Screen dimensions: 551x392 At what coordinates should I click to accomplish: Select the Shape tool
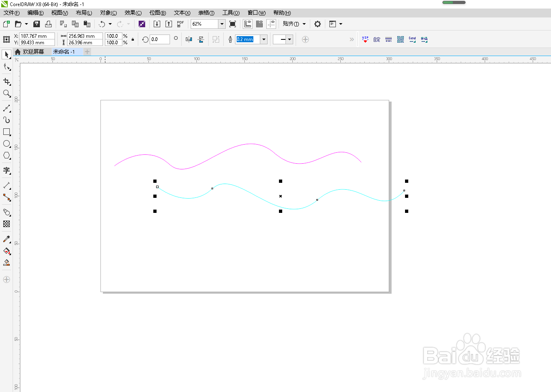tap(7, 67)
